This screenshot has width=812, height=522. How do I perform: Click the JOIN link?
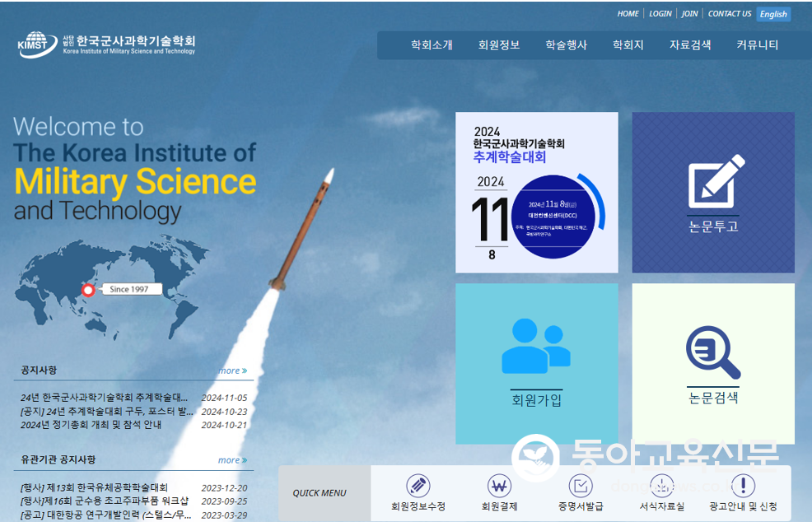click(689, 13)
